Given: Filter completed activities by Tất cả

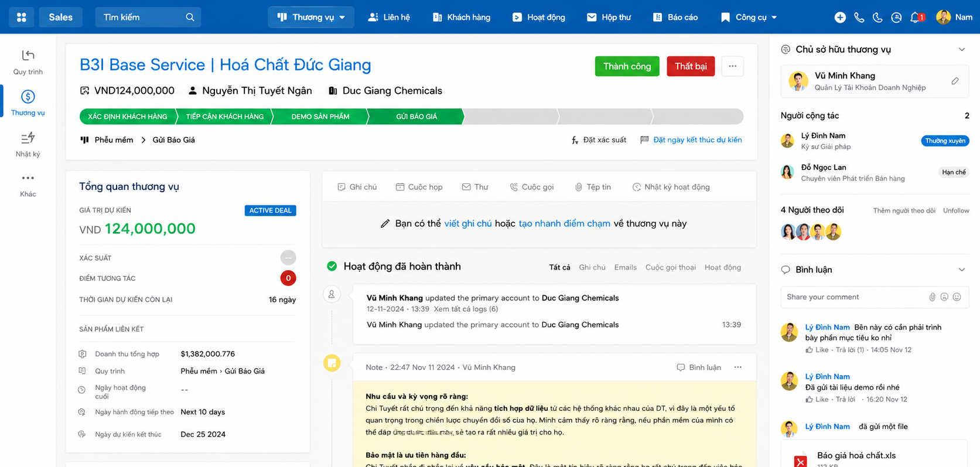Looking at the screenshot, I should click(x=559, y=267).
